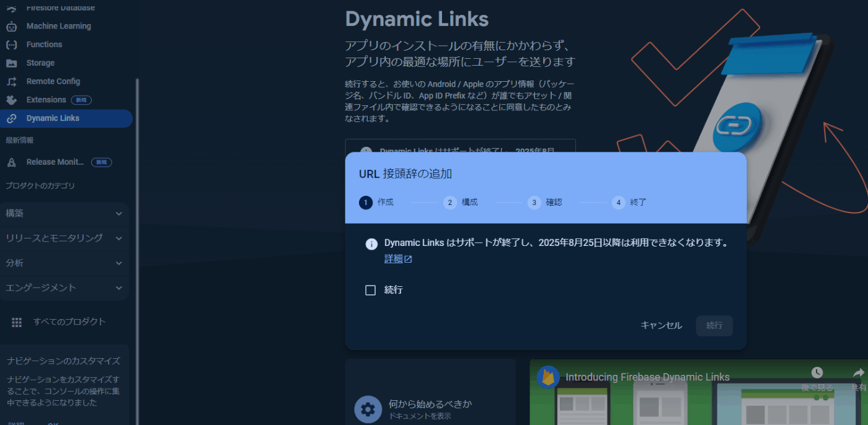Click Introducing Firebase Dynamic Links video title

[647, 377]
